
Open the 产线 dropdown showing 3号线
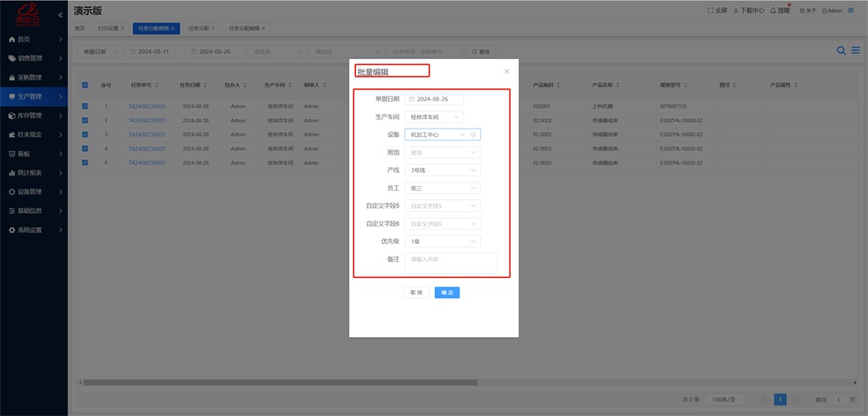[x=443, y=170]
